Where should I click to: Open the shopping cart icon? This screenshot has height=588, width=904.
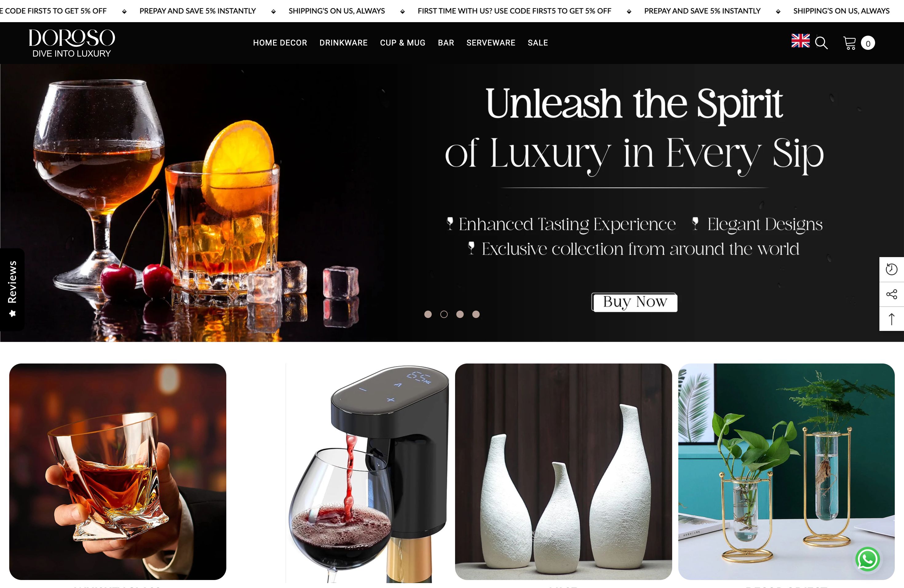[x=850, y=43]
